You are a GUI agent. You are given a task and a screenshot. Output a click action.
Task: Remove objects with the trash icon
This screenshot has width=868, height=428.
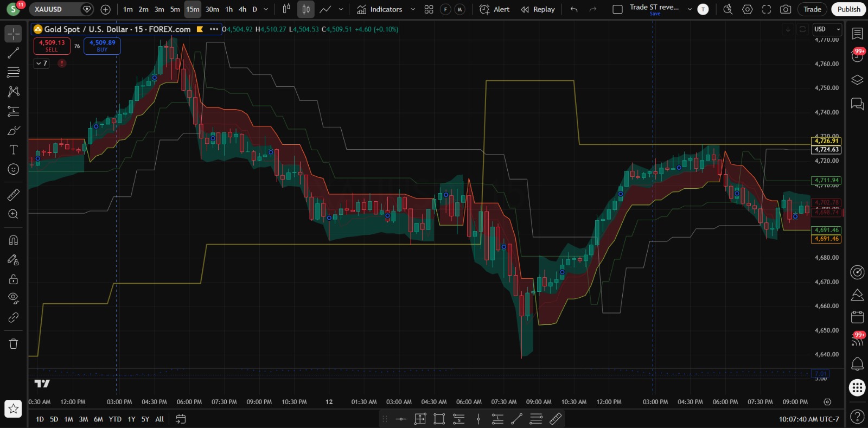click(x=14, y=343)
